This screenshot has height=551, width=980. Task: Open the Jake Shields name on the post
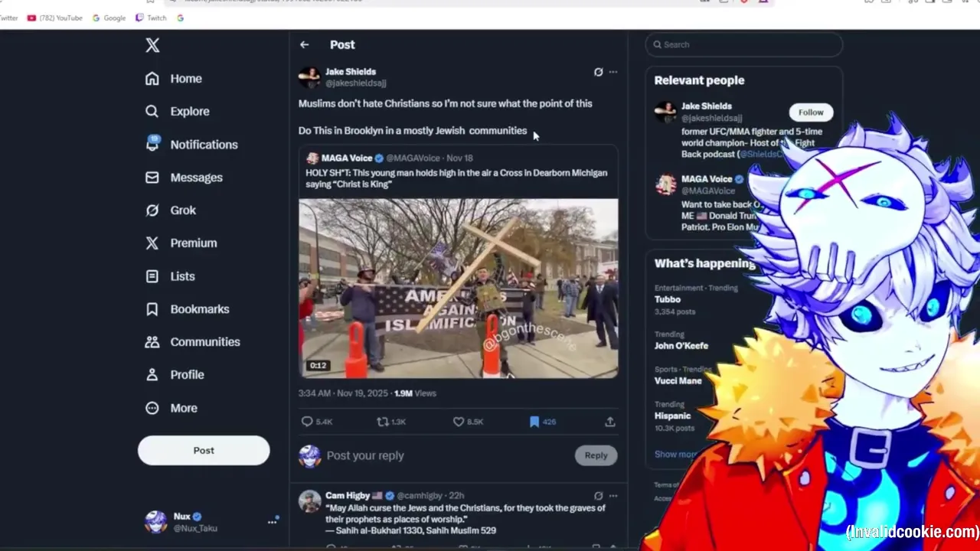(351, 72)
